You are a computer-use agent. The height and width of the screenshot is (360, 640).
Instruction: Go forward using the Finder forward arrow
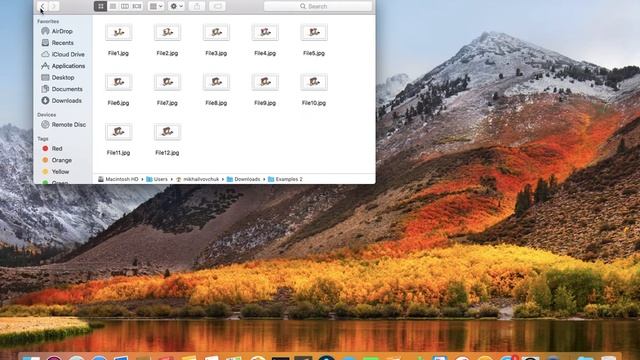[54, 6]
